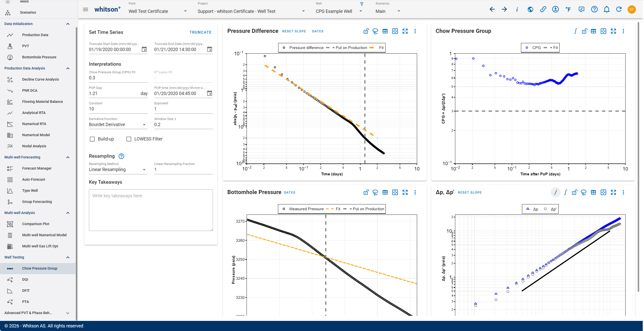Open the Derivative Function dropdown
This screenshot has height=331, width=644.
coord(118,125)
